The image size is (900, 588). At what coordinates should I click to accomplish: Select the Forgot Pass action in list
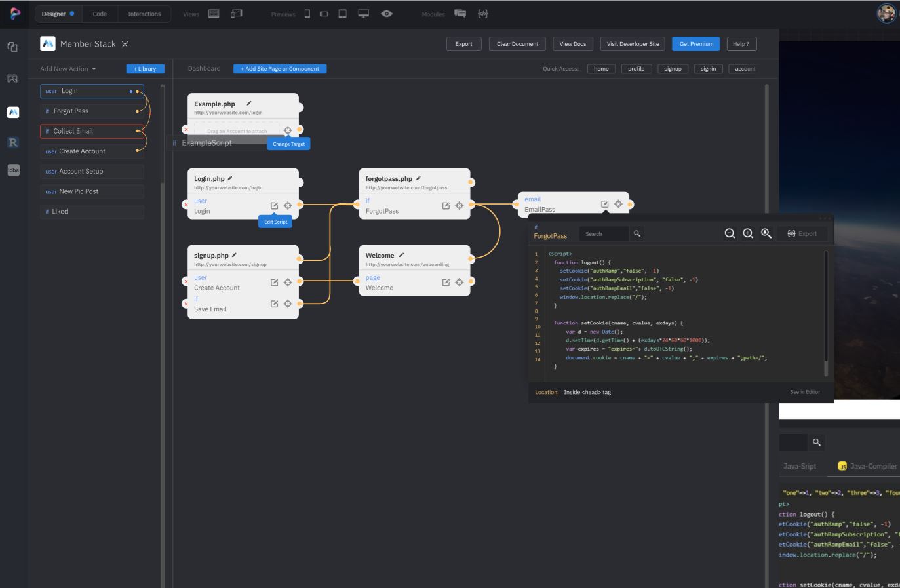click(92, 111)
